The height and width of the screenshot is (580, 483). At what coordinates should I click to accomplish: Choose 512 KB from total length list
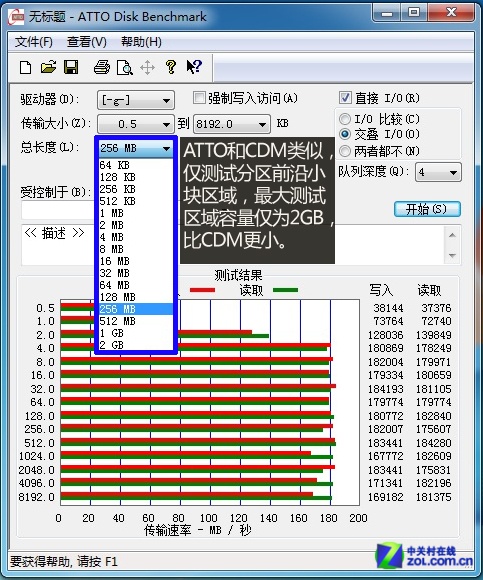click(x=136, y=201)
